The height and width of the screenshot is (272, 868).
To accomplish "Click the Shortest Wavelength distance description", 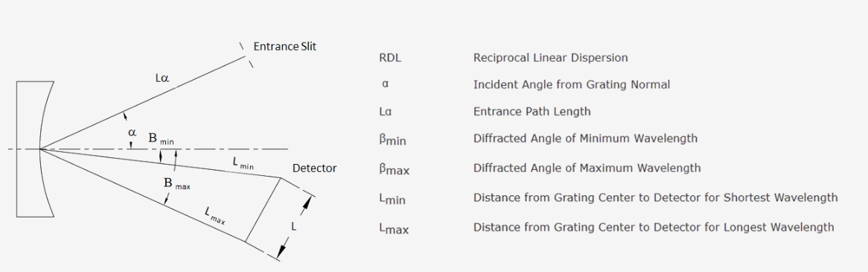I will point(655,197).
